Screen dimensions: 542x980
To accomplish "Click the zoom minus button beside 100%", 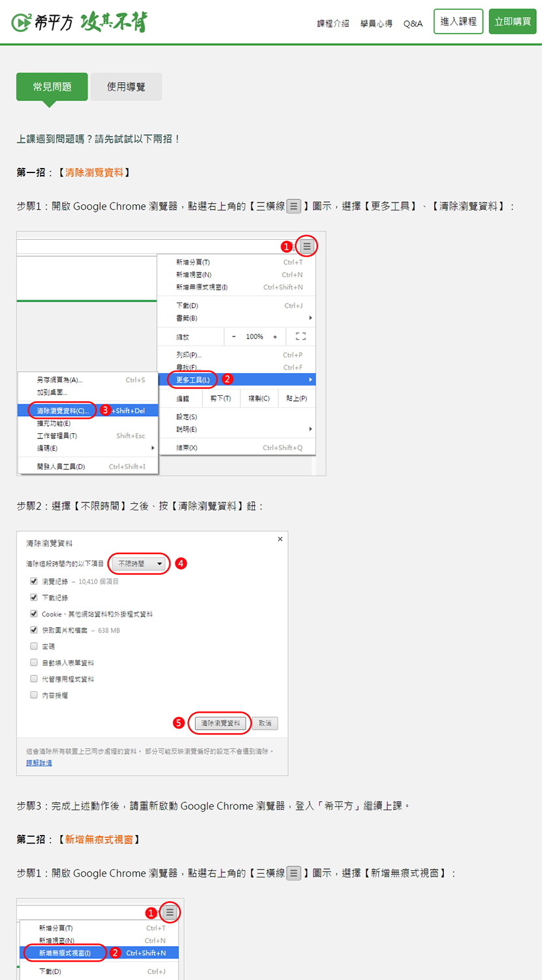I will pos(234,337).
